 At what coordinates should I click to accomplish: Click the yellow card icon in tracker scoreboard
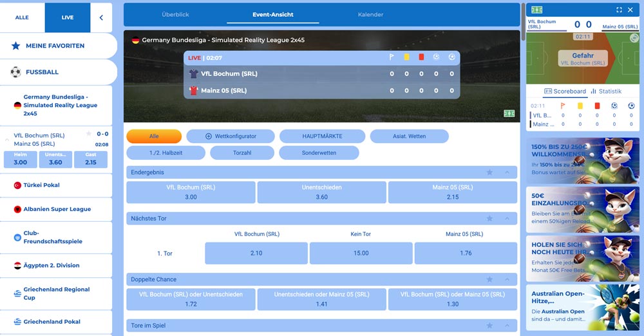point(580,106)
